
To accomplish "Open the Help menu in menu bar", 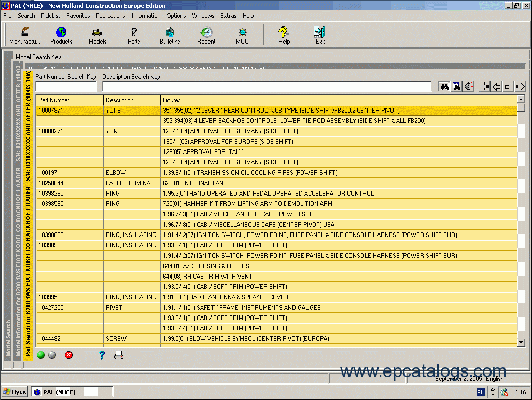I will 248,16.
